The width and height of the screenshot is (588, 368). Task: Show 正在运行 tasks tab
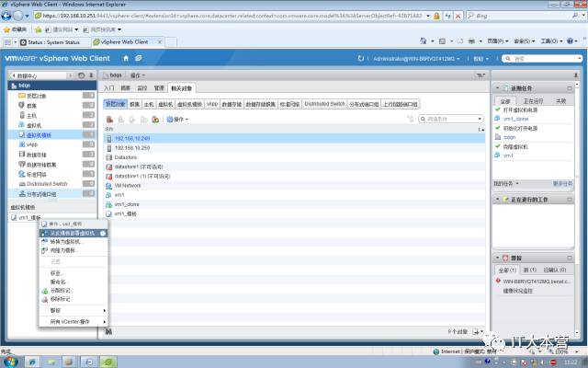pos(533,101)
